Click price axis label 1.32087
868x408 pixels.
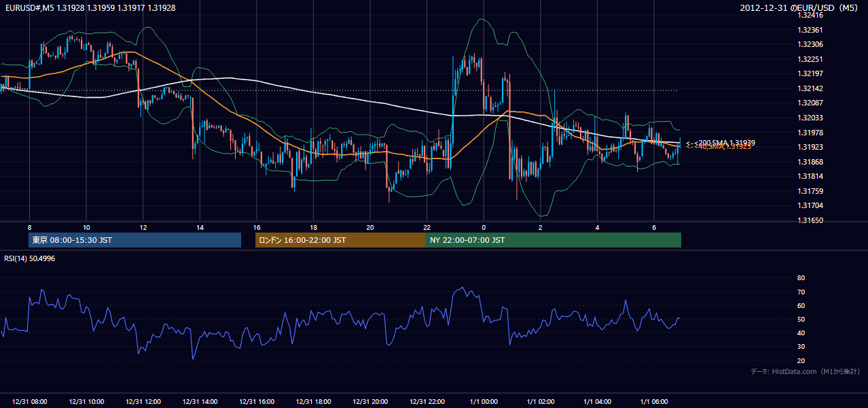(810, 103)
